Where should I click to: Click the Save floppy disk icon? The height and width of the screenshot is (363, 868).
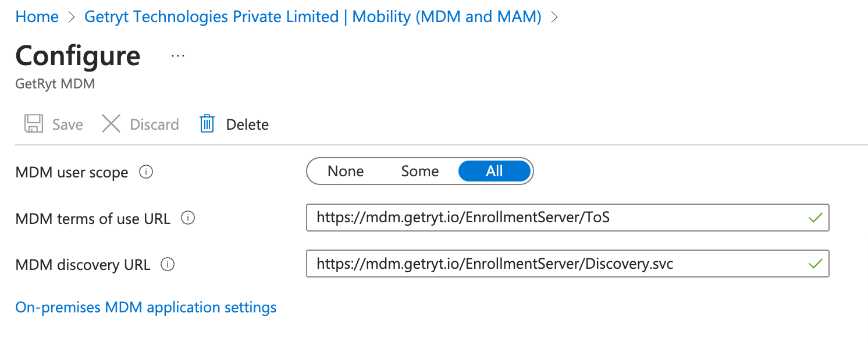click(34, 124)
